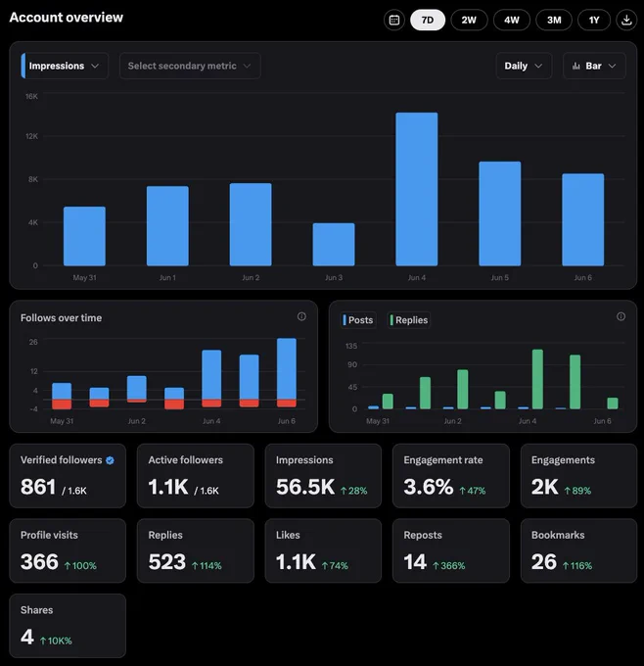This screenshot has height=666, width=644.
Task: Click the May 31 impressions bar
Action: coord(84,236)
